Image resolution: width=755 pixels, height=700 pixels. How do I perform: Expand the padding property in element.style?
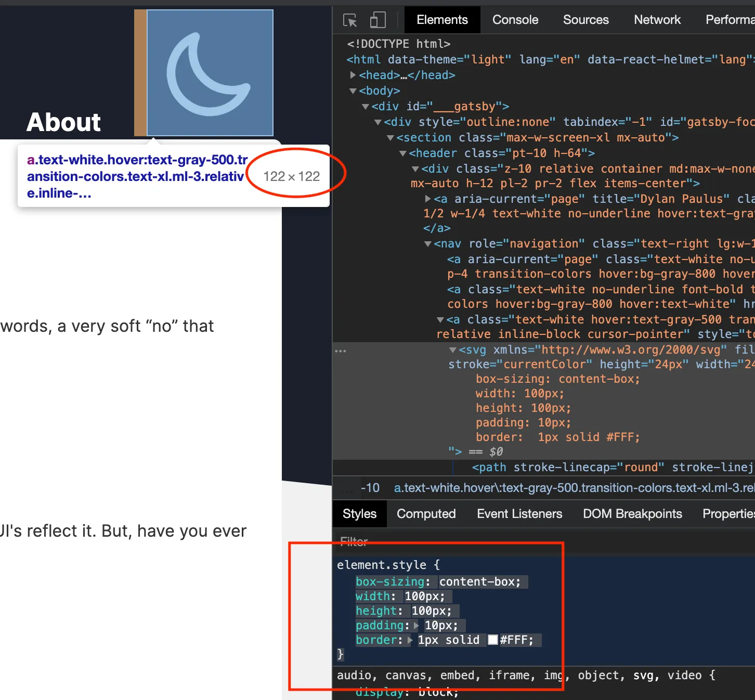(416, 625)
